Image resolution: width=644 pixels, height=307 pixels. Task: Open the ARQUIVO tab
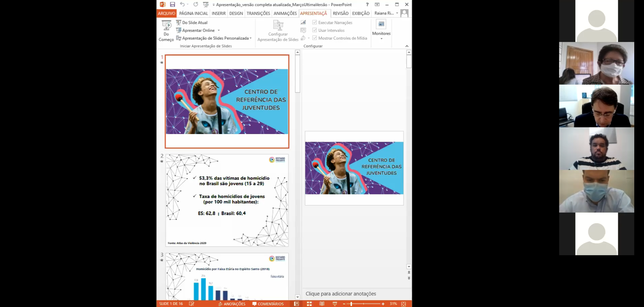click(166, 13)
